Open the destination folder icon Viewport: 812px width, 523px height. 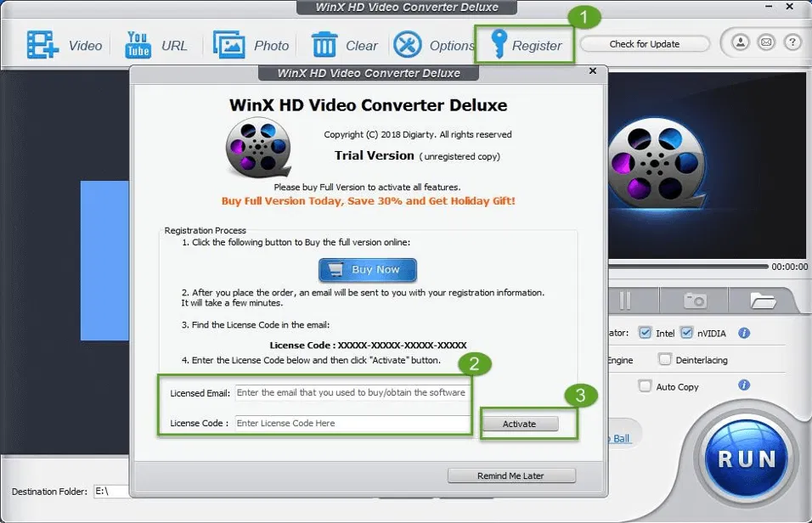tap(763, 300)
